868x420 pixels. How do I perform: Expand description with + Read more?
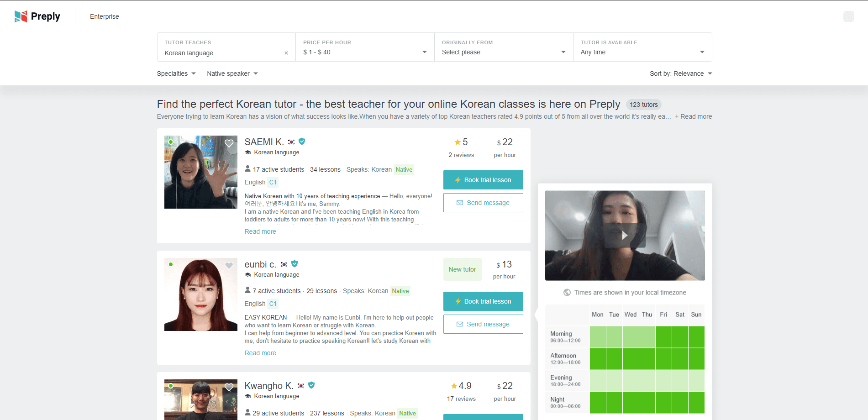click(693, 116)
